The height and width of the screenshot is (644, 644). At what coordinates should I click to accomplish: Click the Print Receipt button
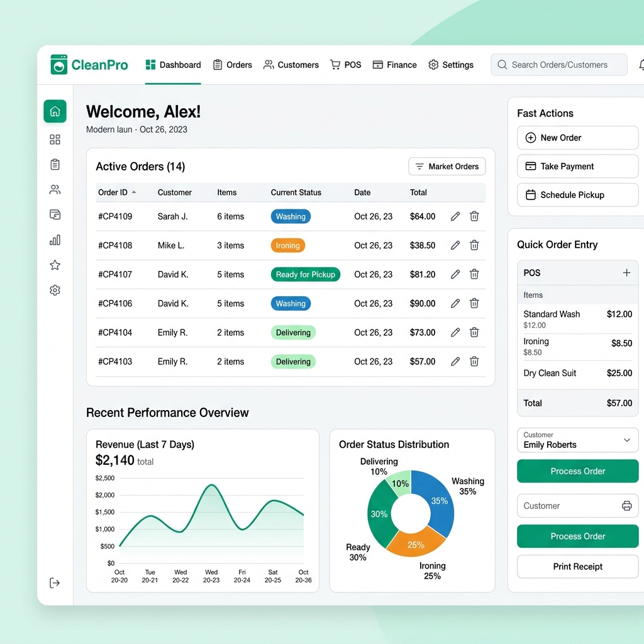[x=577, y=567]
